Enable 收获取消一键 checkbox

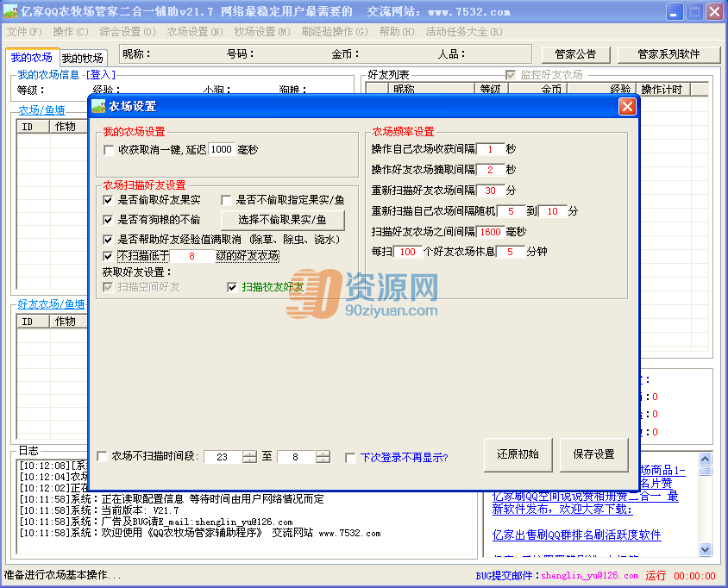[109, 150]
